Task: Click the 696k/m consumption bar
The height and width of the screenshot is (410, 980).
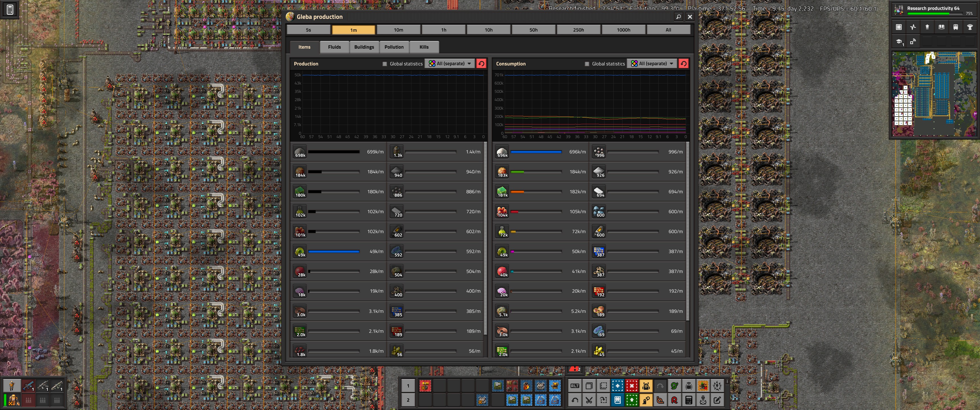Action: coord(536,152)
